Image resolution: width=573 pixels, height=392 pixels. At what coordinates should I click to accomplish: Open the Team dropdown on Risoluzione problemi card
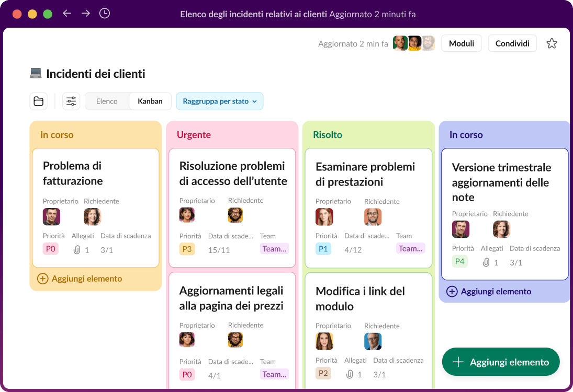(274, 249)
